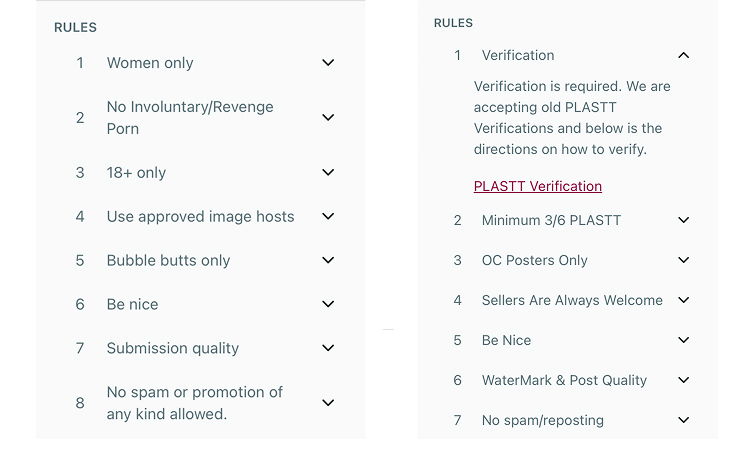Expand 'No Involuntary/Revenge Porn' rule chevron
753x454 pixels.
(328, 118)
